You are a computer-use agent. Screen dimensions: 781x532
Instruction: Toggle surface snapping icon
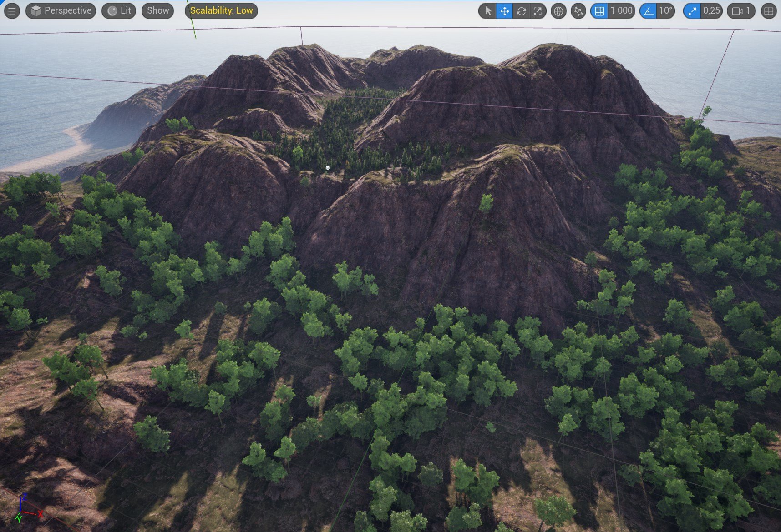point(578,11)
